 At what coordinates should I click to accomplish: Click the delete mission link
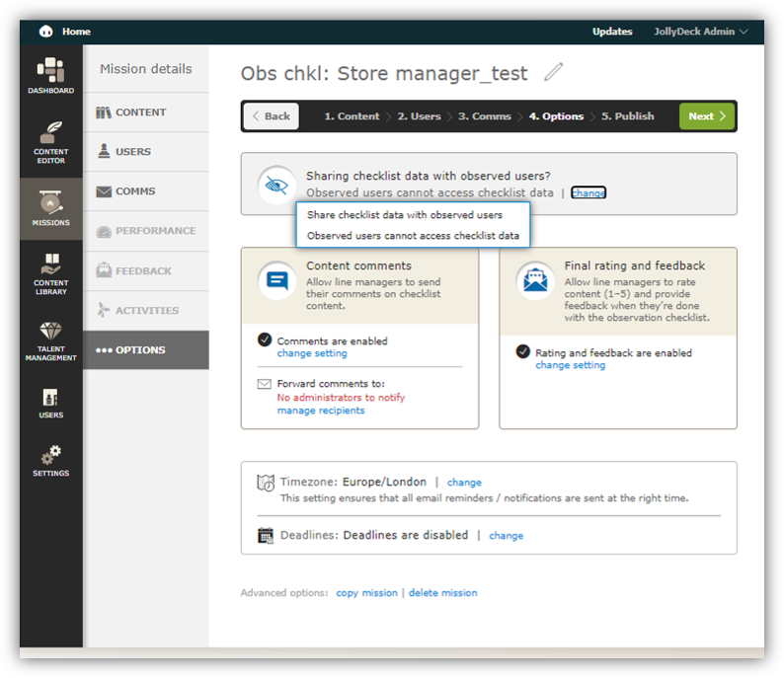[x=442, y=592]
